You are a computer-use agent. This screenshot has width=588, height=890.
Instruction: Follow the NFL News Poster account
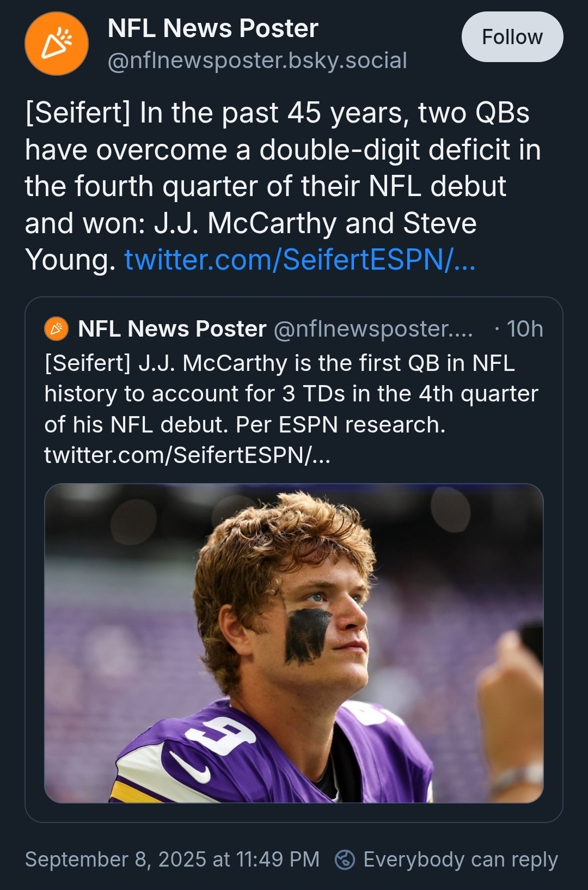tap(512, 37)
